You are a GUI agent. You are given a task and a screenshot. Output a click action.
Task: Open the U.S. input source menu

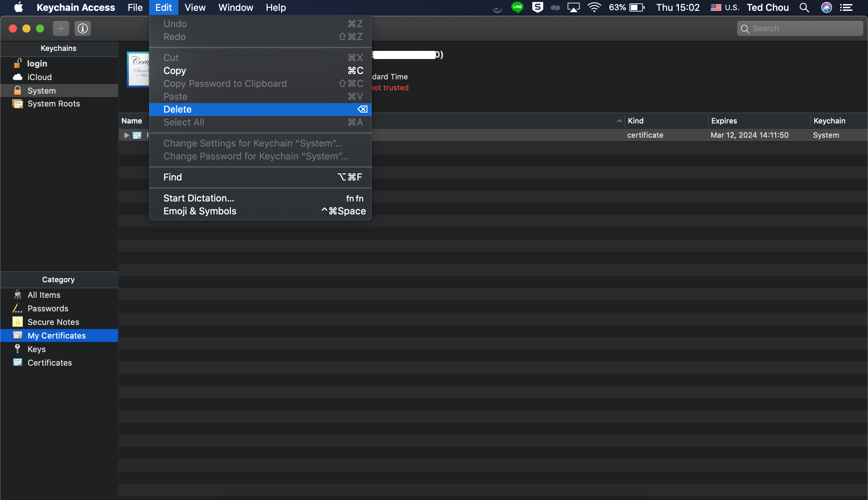point(725,7)
